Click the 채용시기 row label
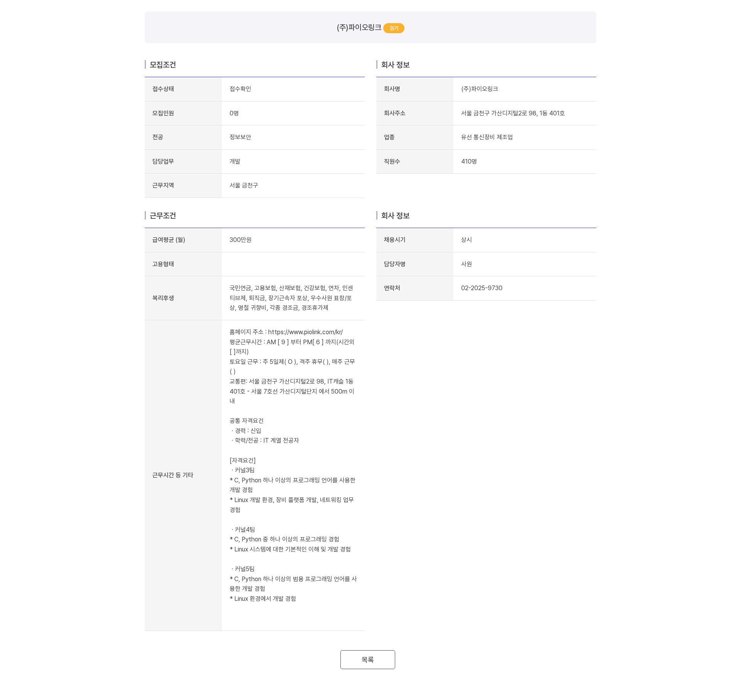 tap(395, 240)
